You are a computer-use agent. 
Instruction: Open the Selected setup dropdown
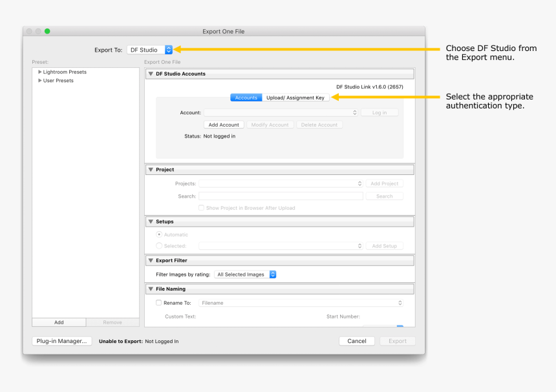(x=281, y=246)
